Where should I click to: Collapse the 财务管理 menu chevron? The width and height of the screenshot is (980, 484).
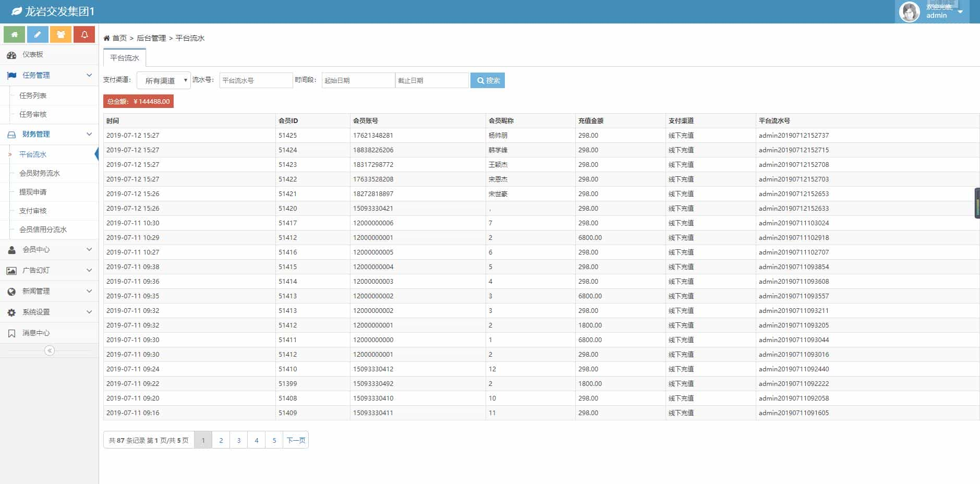click(x=89, y=134)
